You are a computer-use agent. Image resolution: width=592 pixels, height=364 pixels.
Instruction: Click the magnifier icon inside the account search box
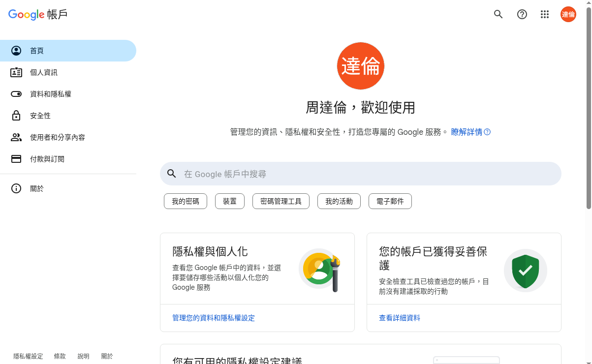[172, 174]
